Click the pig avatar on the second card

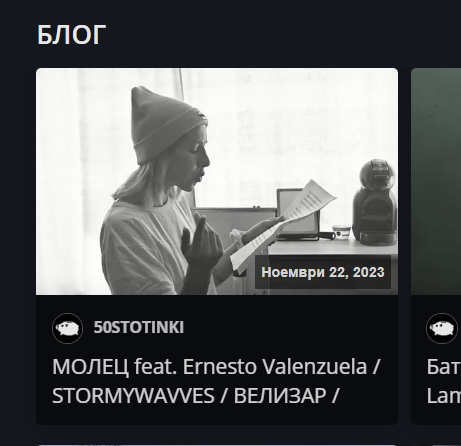441,328
